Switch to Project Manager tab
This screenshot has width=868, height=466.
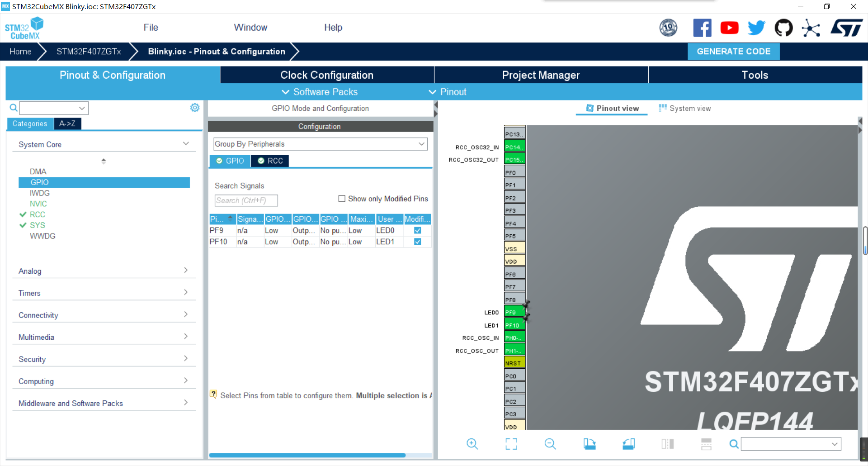click(x=541, y=75)
